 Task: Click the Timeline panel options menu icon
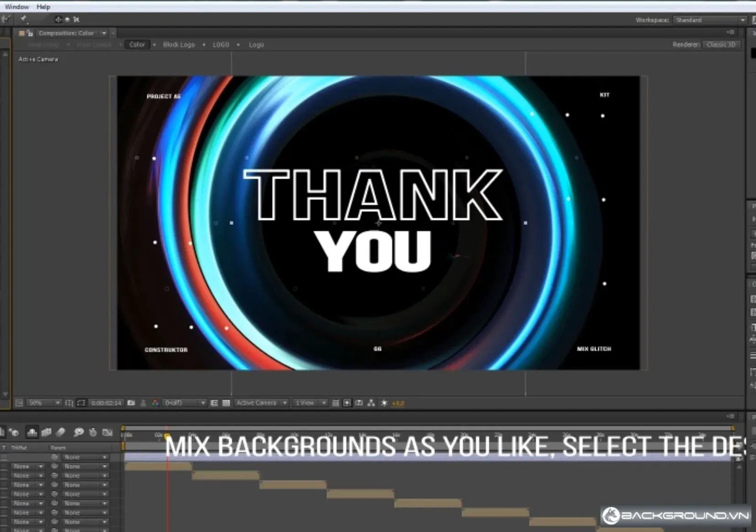[730, 416]
